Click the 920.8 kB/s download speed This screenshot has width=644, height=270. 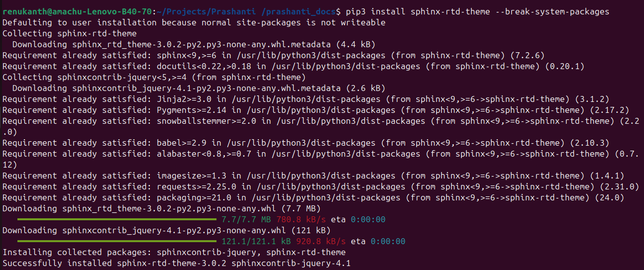click(x=314, y=241)
